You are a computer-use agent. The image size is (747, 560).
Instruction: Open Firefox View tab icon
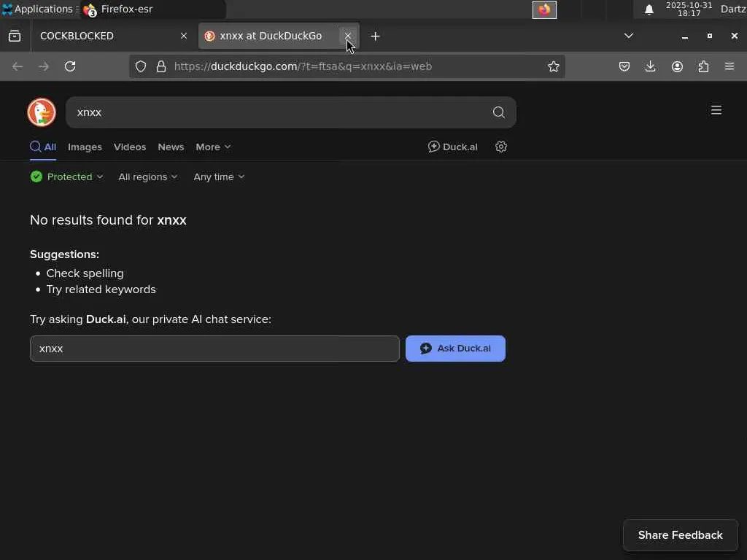15,36
